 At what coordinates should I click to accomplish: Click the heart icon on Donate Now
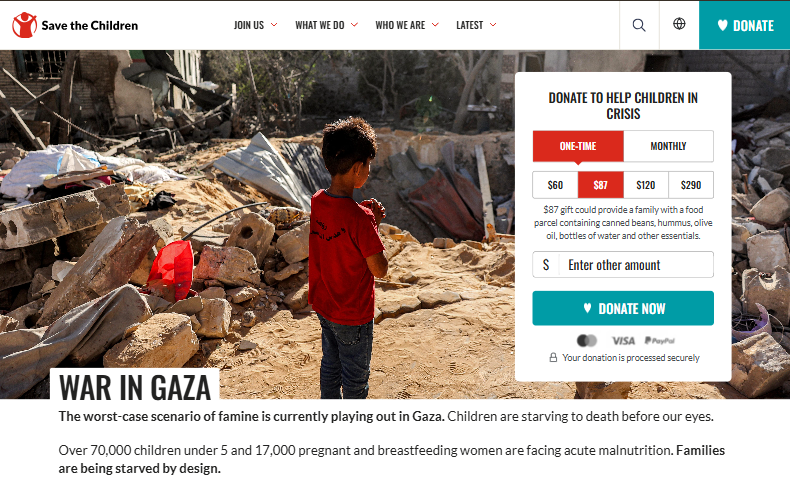587,308
